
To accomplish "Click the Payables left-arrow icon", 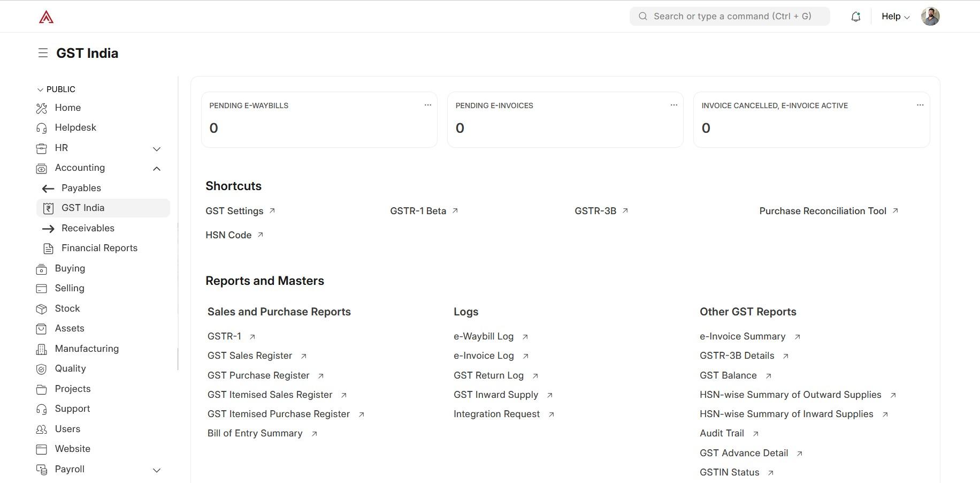I will click(x=48, y=188).
